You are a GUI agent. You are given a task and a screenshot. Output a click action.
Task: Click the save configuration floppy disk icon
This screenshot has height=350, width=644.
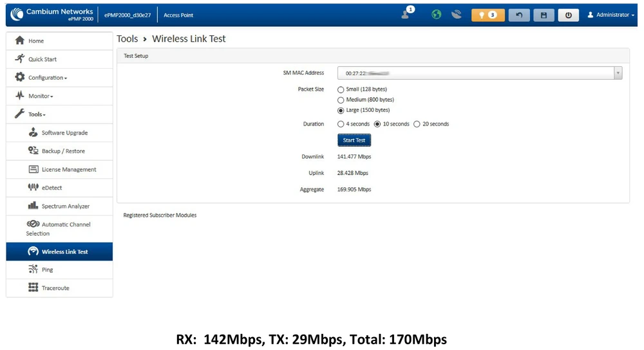tap(544, 15)
